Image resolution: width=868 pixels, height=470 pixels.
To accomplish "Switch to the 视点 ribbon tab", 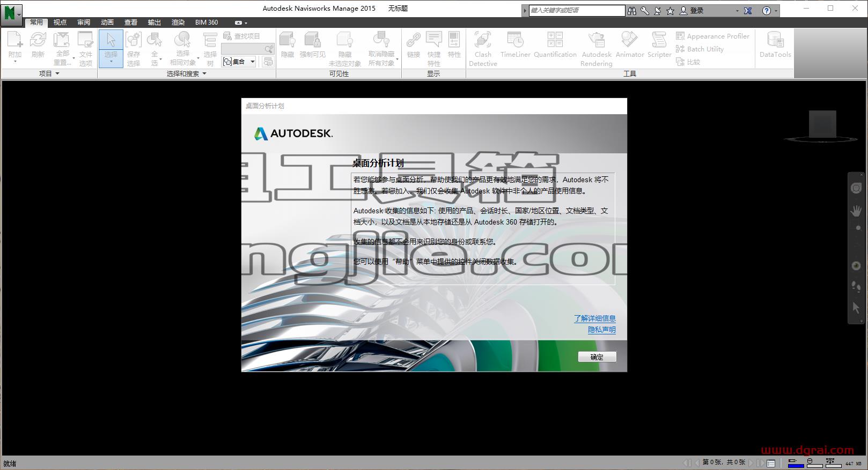I will (60, 23).
